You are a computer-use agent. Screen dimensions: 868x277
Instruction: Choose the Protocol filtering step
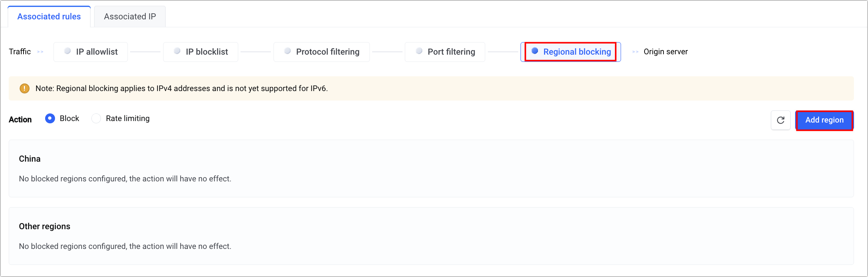click(x=327, y=52)
